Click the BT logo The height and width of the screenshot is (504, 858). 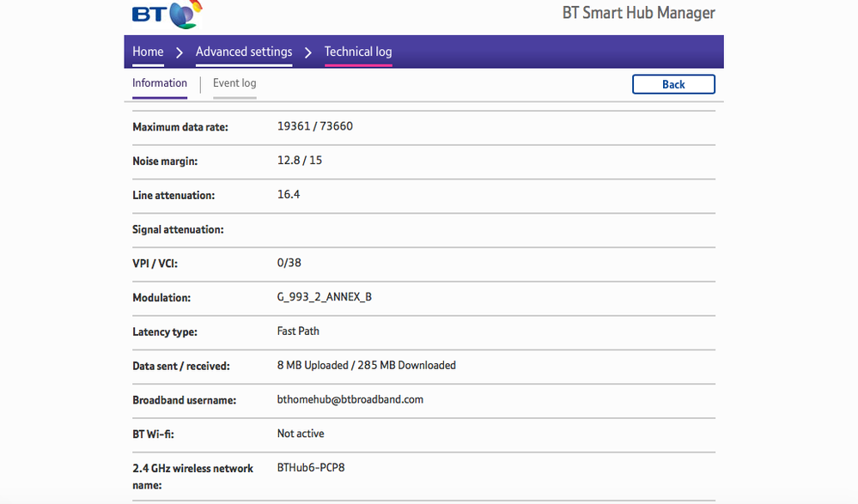167,15
